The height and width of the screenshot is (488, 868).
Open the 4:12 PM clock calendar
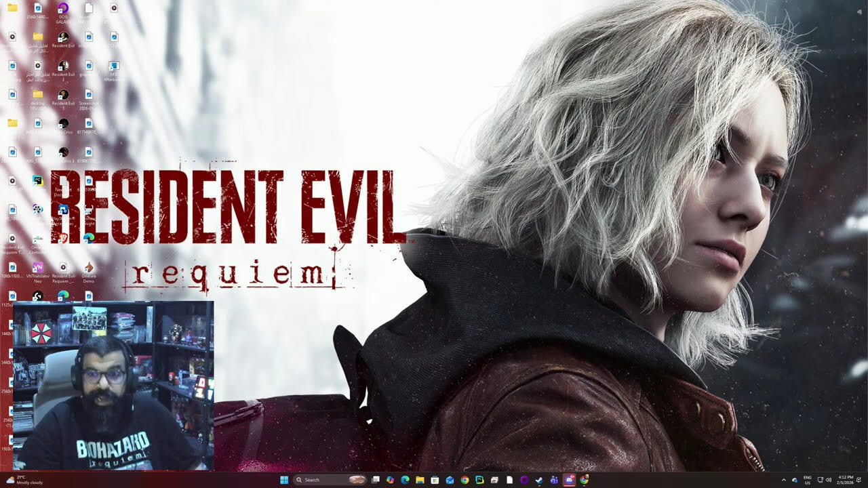click(846, 480)
